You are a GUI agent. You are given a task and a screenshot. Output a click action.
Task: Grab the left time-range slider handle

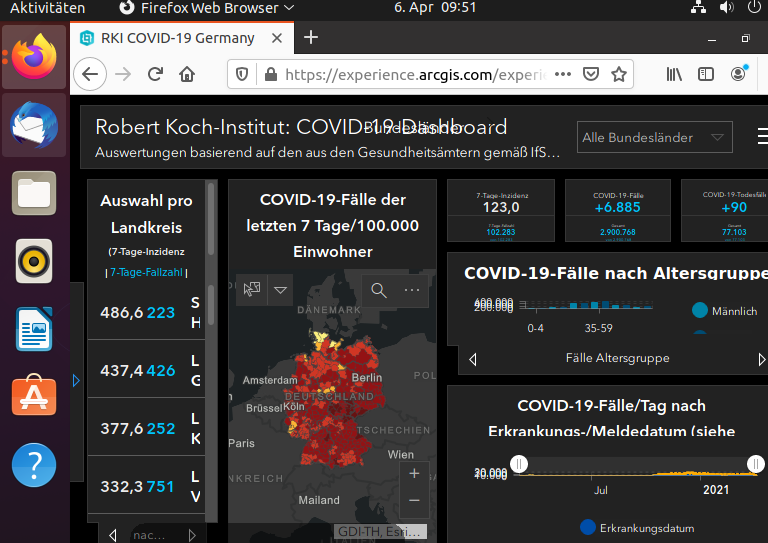(519, 464)
